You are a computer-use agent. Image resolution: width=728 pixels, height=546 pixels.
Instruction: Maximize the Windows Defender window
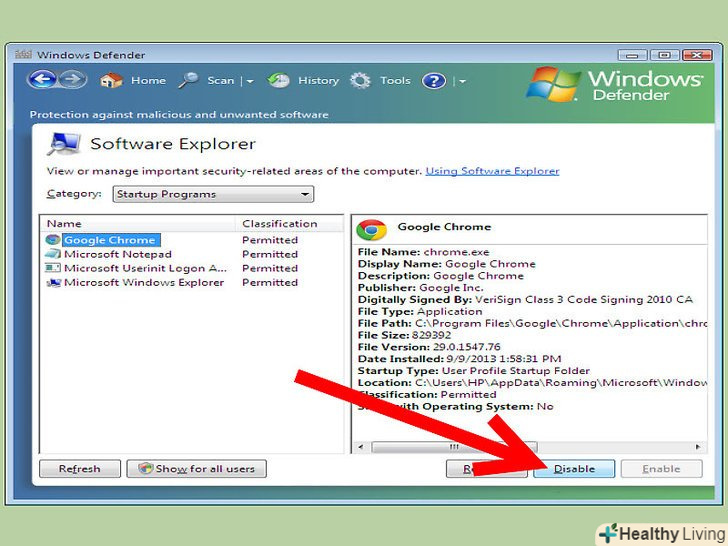coord(664,55)
